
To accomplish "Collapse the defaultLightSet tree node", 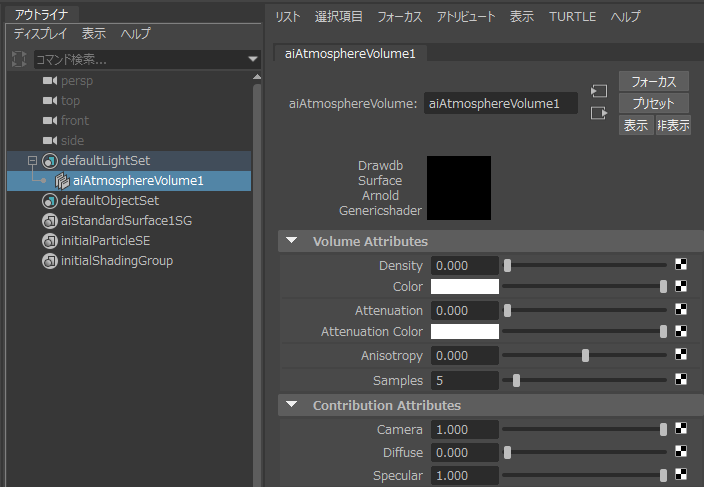I will (32, 160).
